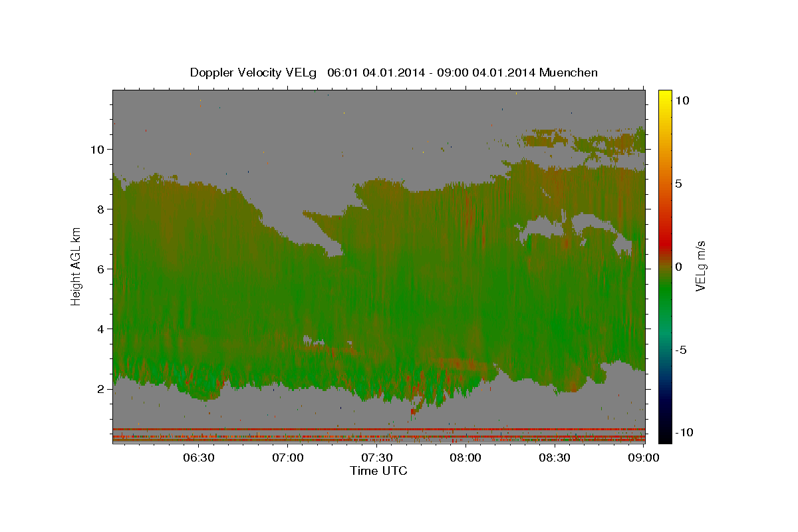Click the 08:00 time tick label

(465, 458)
